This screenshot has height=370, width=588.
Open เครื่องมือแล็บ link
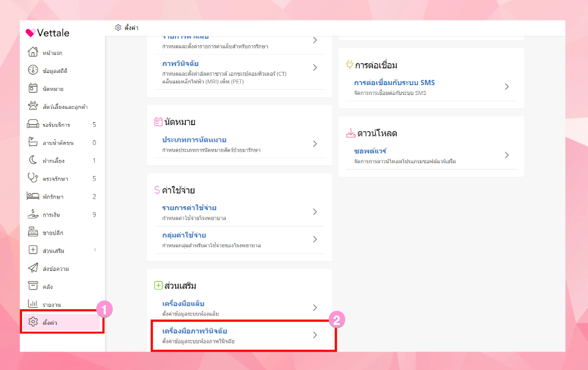(183, 303)
